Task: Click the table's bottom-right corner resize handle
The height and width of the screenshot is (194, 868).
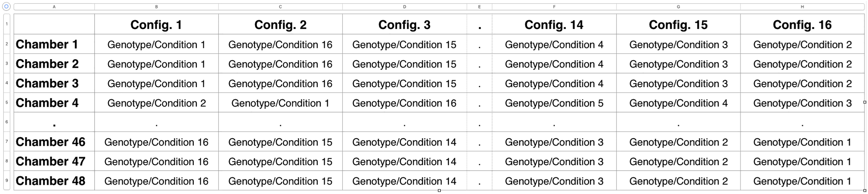Action: click(865, 191)
